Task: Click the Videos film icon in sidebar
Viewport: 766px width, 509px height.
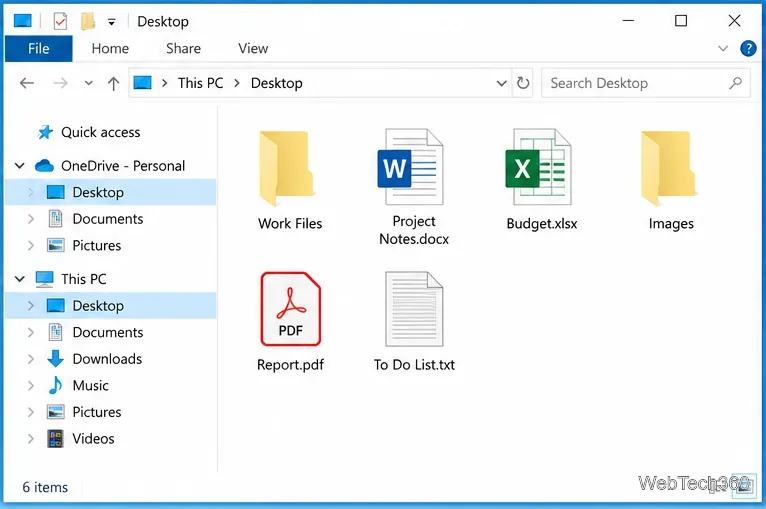Action: 55,438
